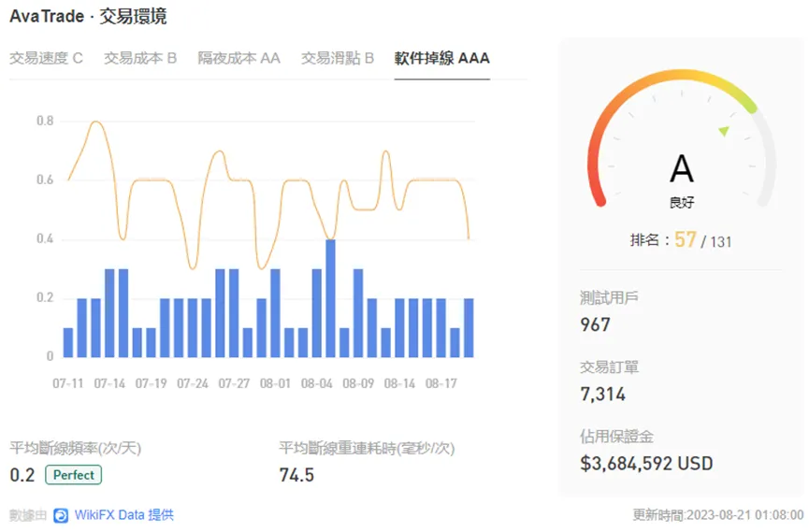
Task: Click the WikiFX logo icon
Action: [61, 515]
